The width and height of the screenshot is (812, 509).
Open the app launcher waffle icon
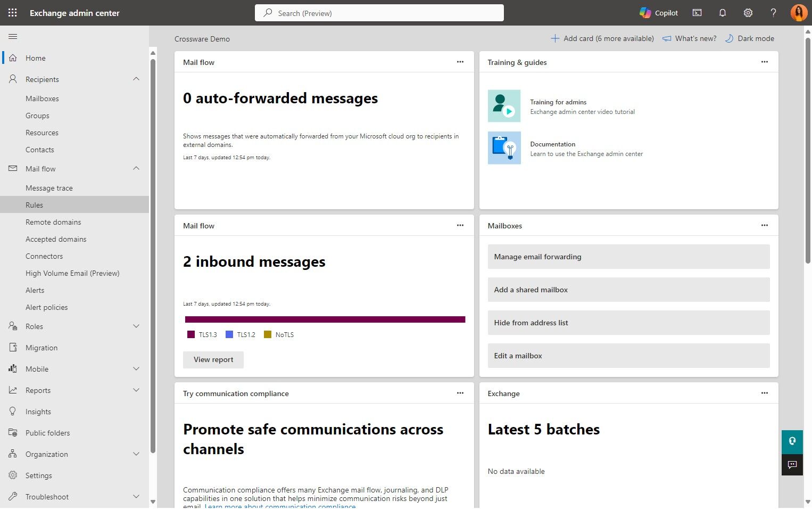[x=13, y=13]
